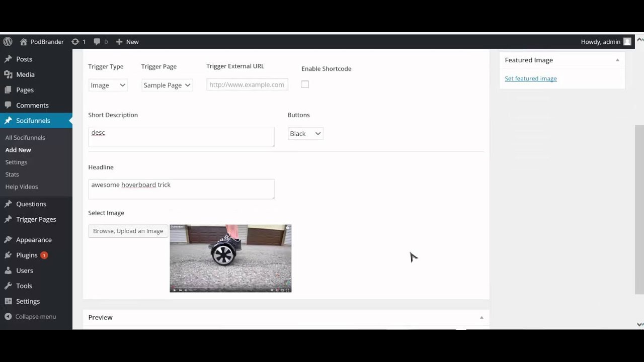Go to All Socifunnels submenu
644x362 pixels.
click(25, 138)
